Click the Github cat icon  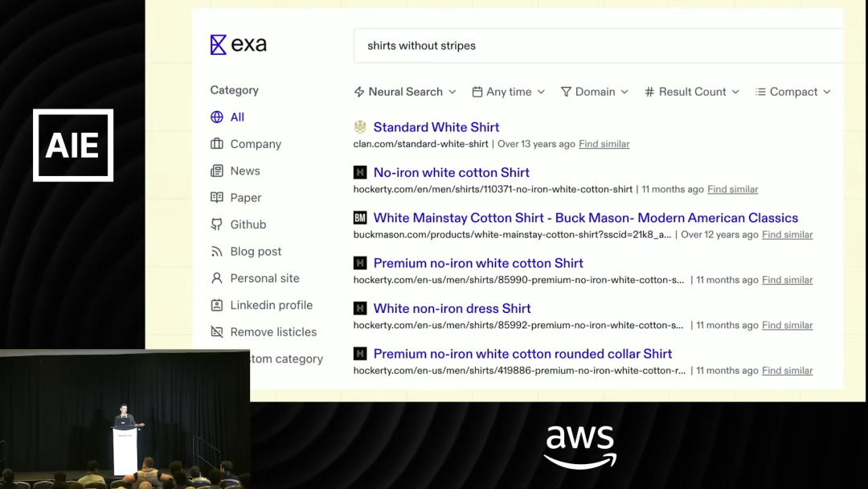[216, 224]
